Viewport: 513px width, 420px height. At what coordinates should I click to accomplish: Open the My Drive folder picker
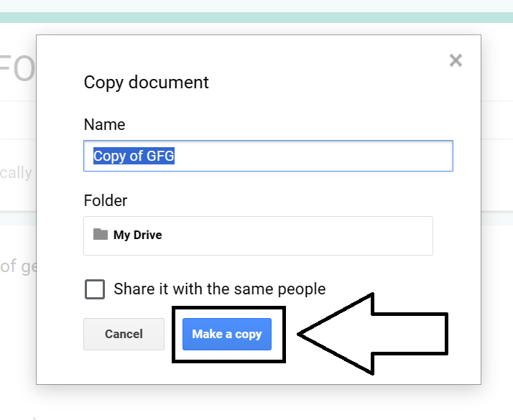(258, 235)
